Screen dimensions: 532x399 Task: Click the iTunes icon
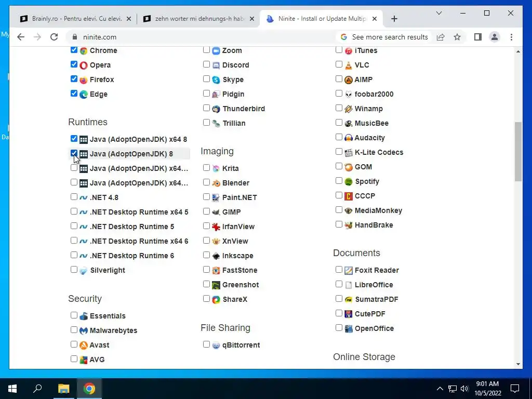(x=349, y=51)
